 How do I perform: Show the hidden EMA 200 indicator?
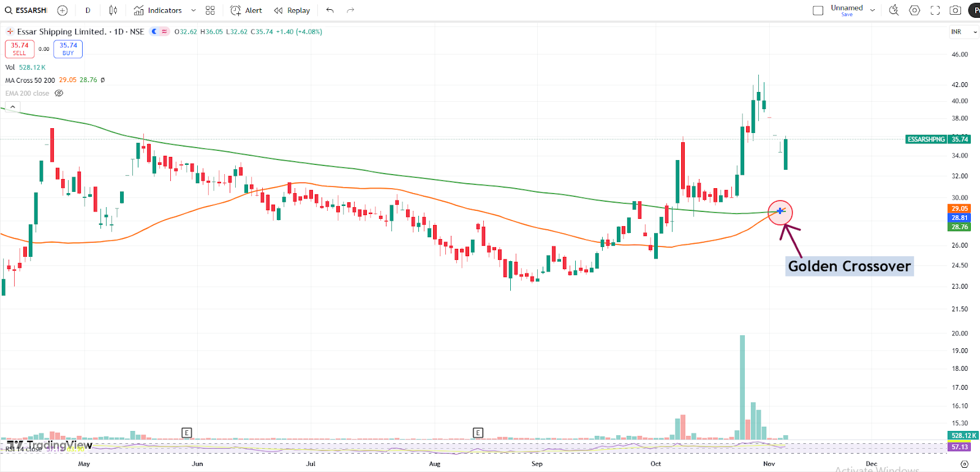[59, 93]
